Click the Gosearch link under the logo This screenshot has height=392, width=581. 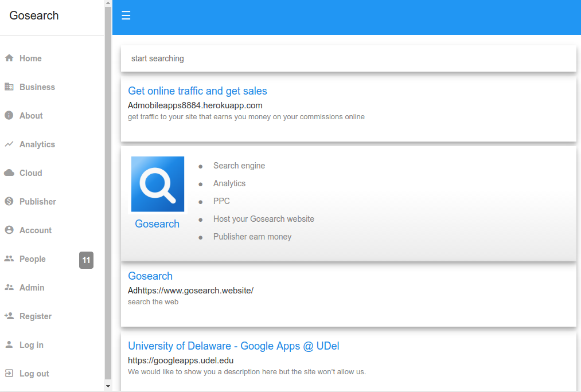(157, 224)
